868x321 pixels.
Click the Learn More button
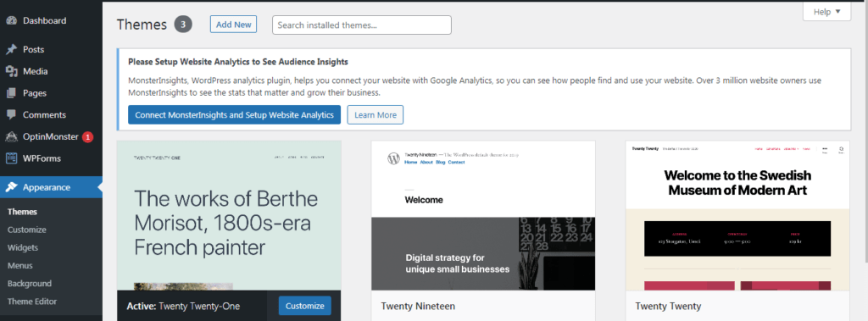pyautogui.click(x=376, y=115)
